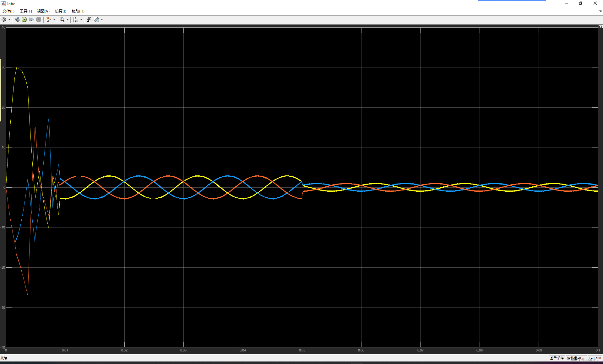Open the 视图(V) menu
The width and height of the screenshot is (603, 364).
click(x=43, y=11)
